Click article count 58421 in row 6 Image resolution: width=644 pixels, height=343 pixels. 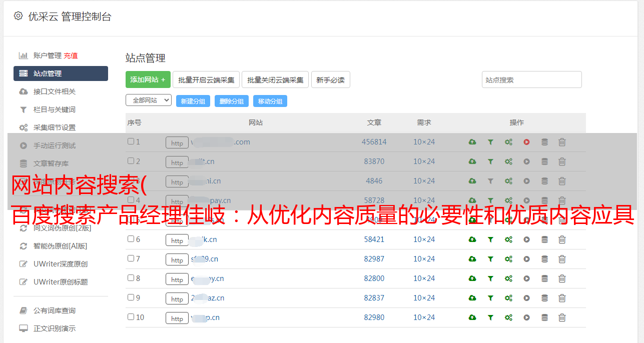374,239
